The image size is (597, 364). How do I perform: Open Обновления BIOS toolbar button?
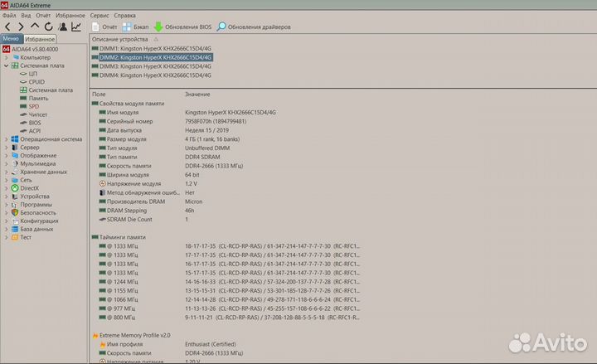coord(182,27)
